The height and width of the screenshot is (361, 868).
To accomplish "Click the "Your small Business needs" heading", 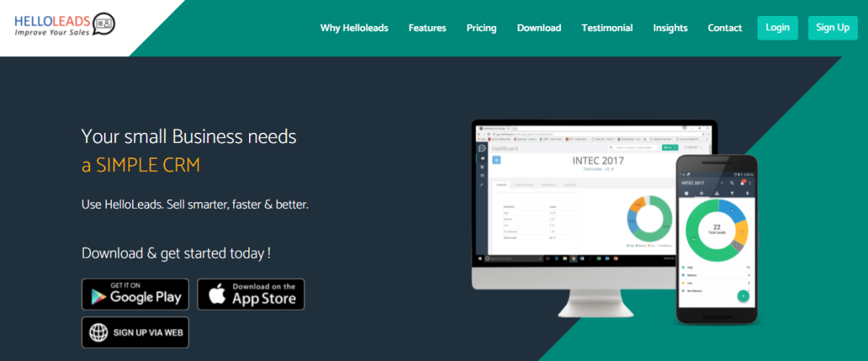I will (189, 136).
